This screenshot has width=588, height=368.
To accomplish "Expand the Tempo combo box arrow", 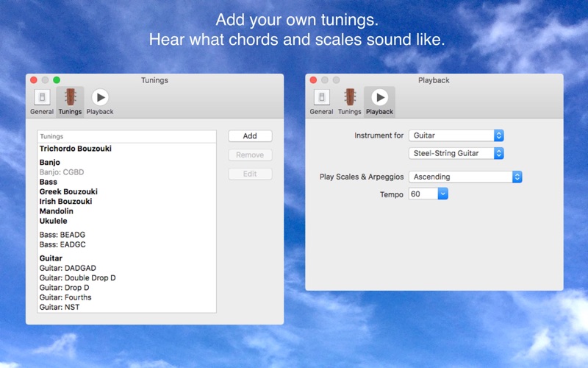I will coord(443,194).
